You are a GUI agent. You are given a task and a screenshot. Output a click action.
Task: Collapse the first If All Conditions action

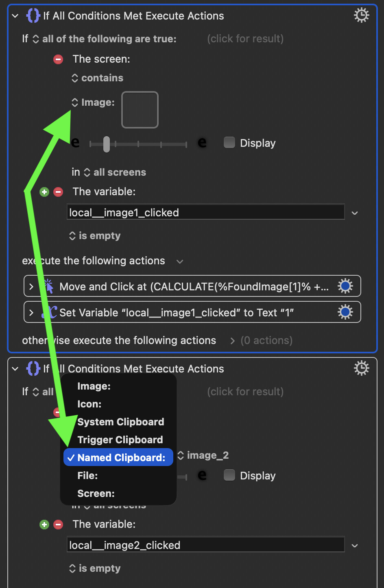point(15,16)
